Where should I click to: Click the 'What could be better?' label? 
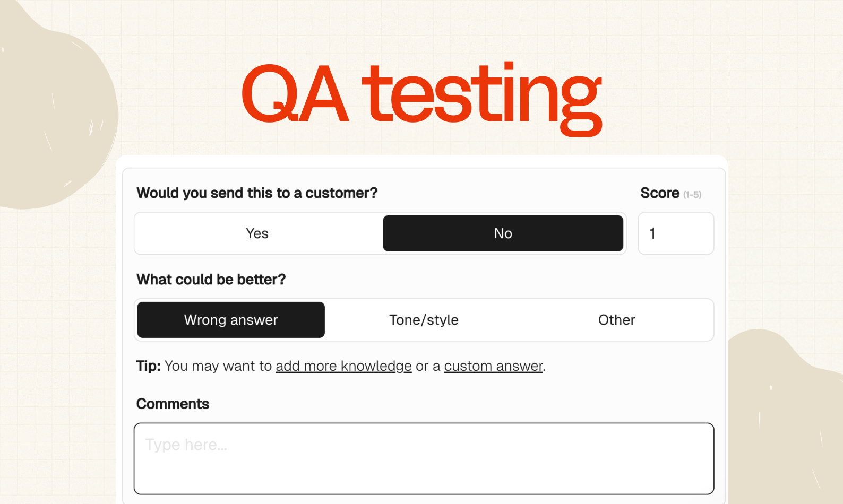pos(211,280)
